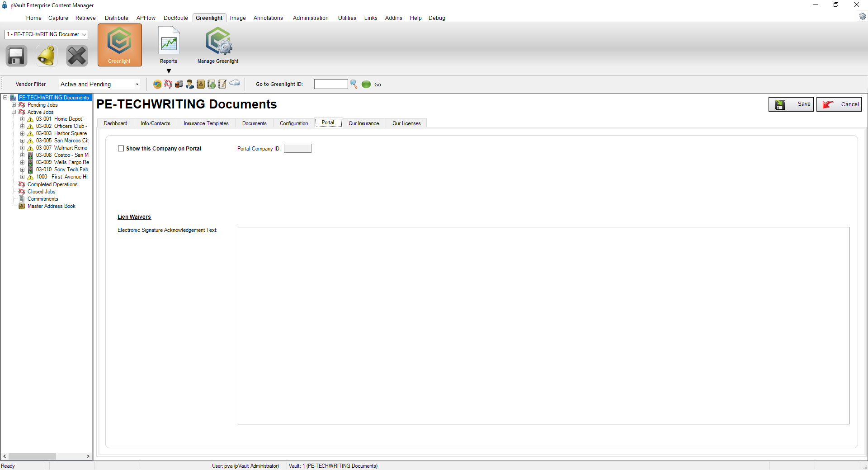Image resolution: width=868 pixels, height=470 pixels.
Task: Click the tree scrollbar left arrow
Action: tap(5, 456)
